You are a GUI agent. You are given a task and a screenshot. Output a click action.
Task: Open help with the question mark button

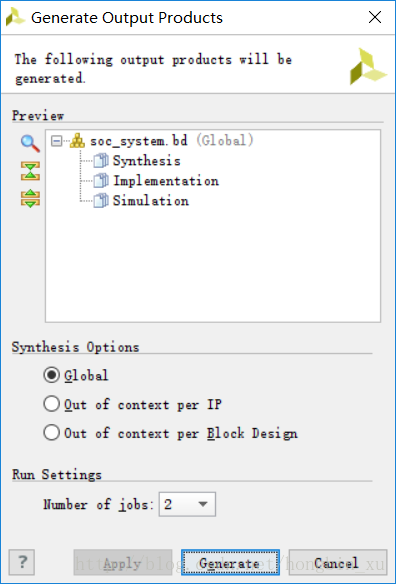point(22,562)
